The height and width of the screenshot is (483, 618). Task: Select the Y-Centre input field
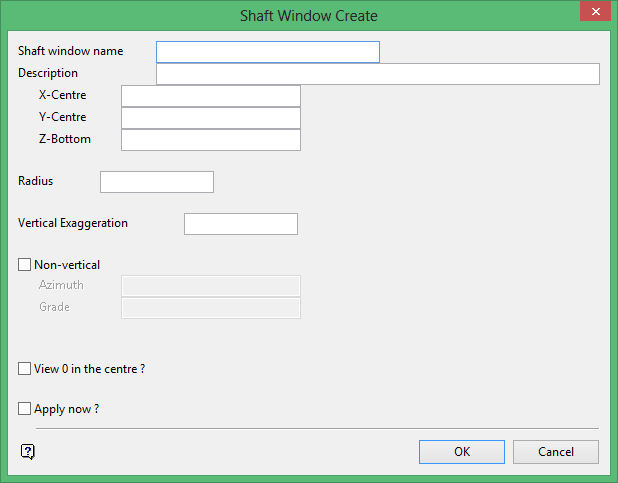click(x=210, y=118)
